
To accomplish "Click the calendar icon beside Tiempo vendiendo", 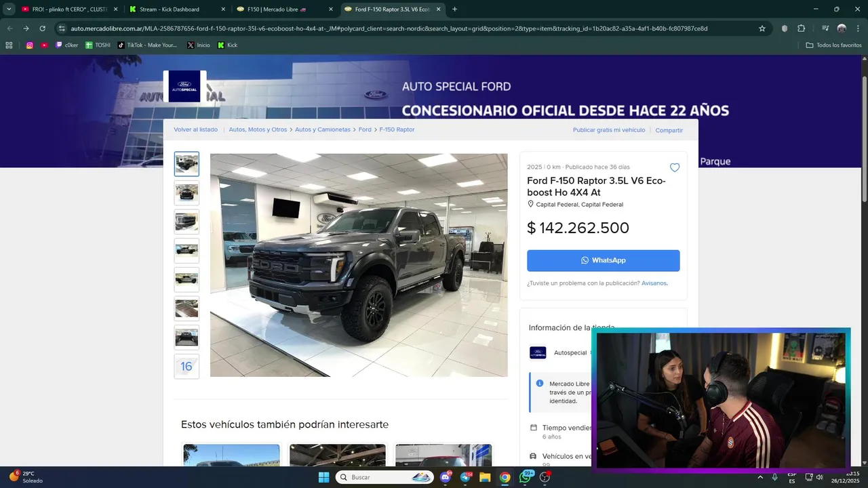I will point(533,428).
